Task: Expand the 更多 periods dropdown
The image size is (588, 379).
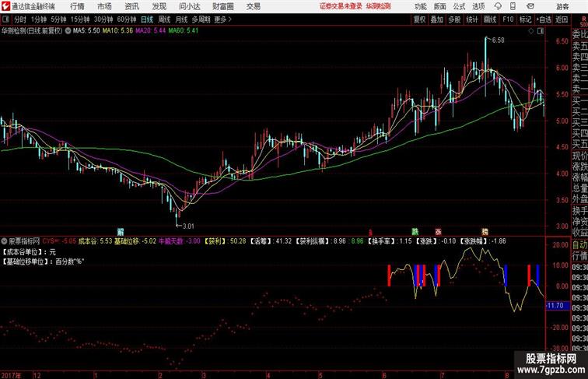Action: (222, 19)
